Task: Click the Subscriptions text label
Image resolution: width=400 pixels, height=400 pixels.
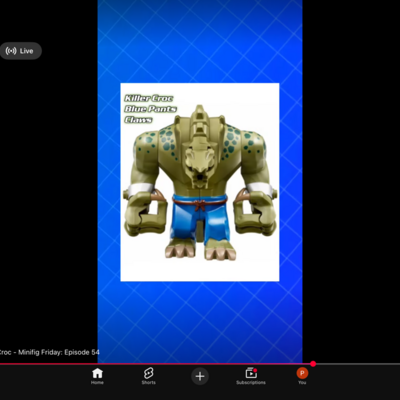Action: 251,383
